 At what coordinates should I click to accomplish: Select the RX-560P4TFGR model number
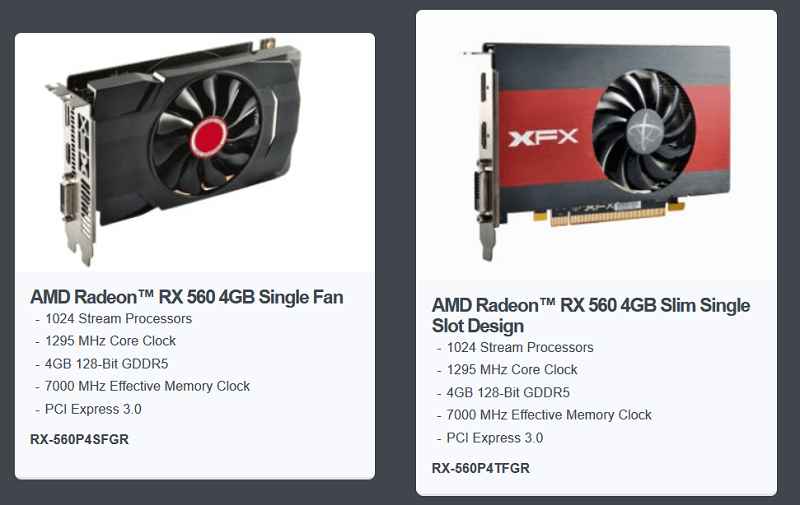click(481, 468)
